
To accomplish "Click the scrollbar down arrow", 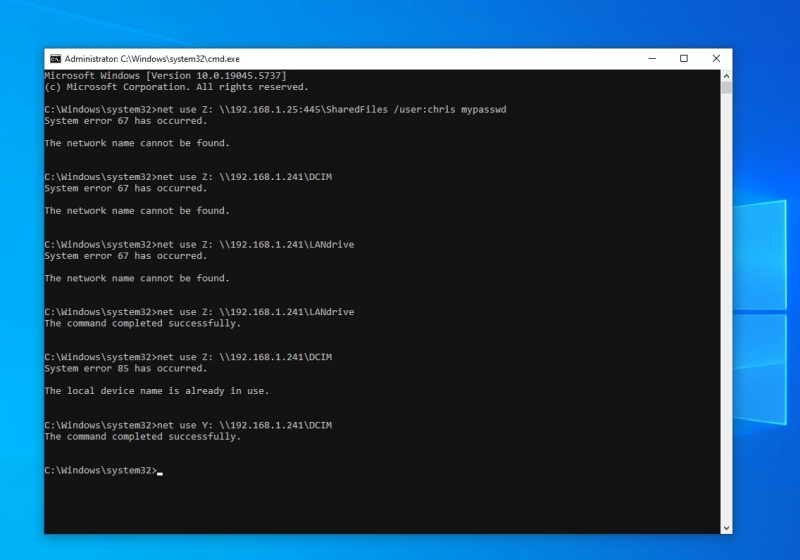I will click(x=726, y=528).
